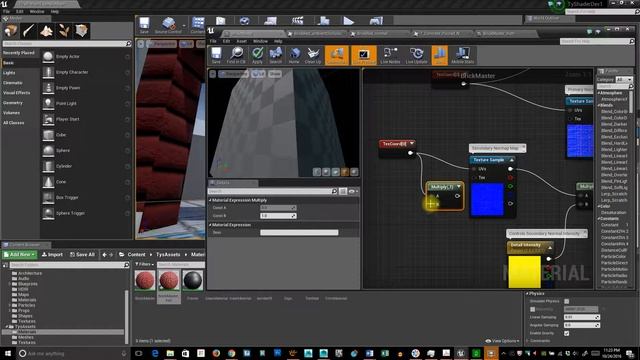Toggle Live Update in the toolbar
This screenshot has width=640, height=360.
[416, 55]
